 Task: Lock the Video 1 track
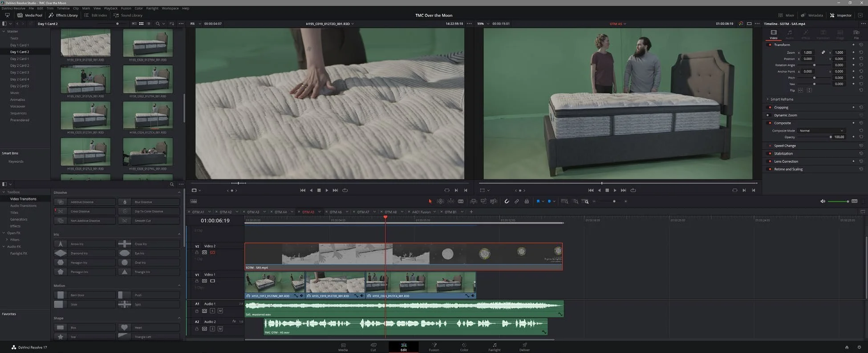(197, 281)
